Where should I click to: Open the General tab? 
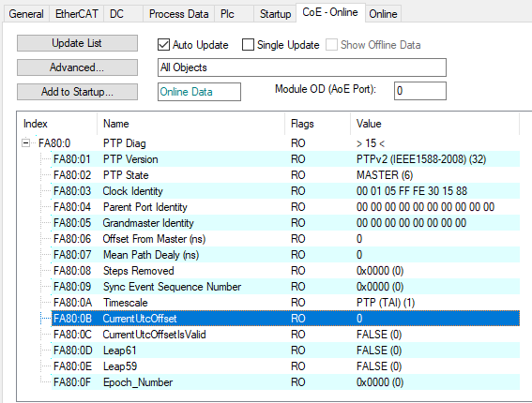[26, 14]
